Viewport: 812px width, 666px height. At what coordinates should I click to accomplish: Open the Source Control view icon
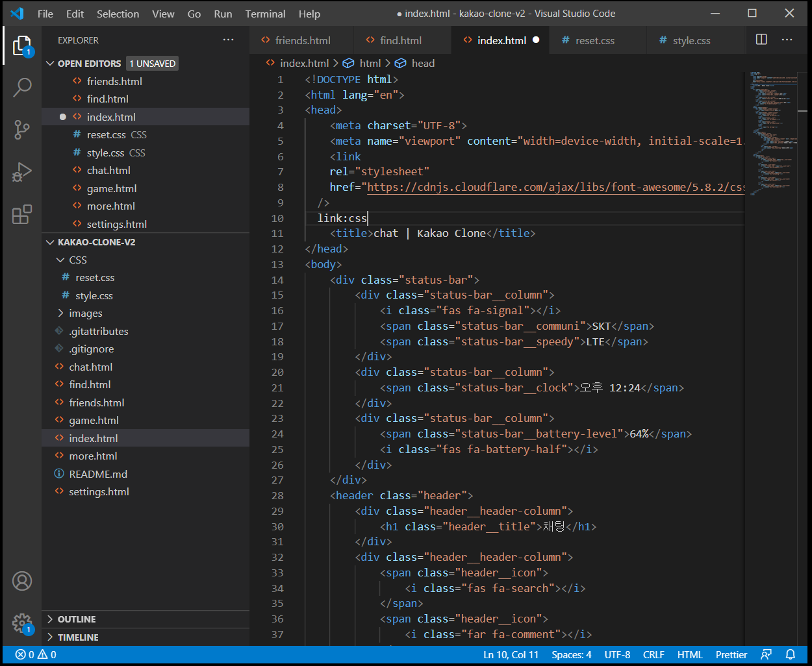[22, 130]
